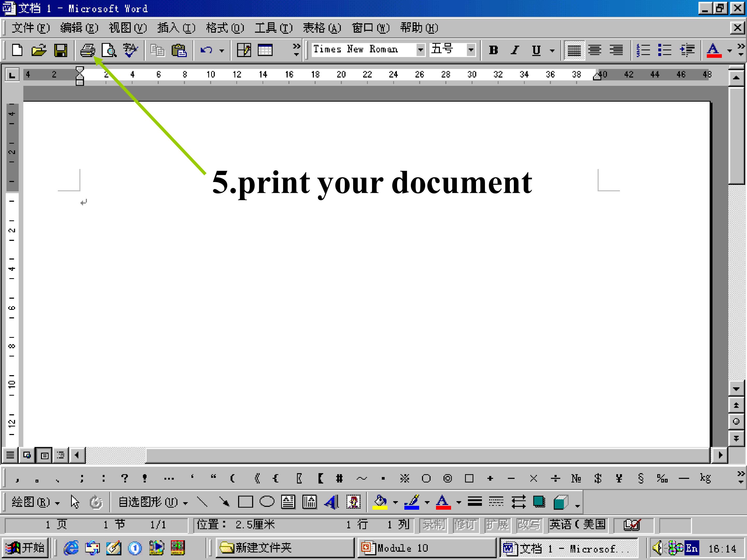Open the 插入 (Insert) menu
The width and height of the screenshot is (747, 560).
[x=176, y=28]
